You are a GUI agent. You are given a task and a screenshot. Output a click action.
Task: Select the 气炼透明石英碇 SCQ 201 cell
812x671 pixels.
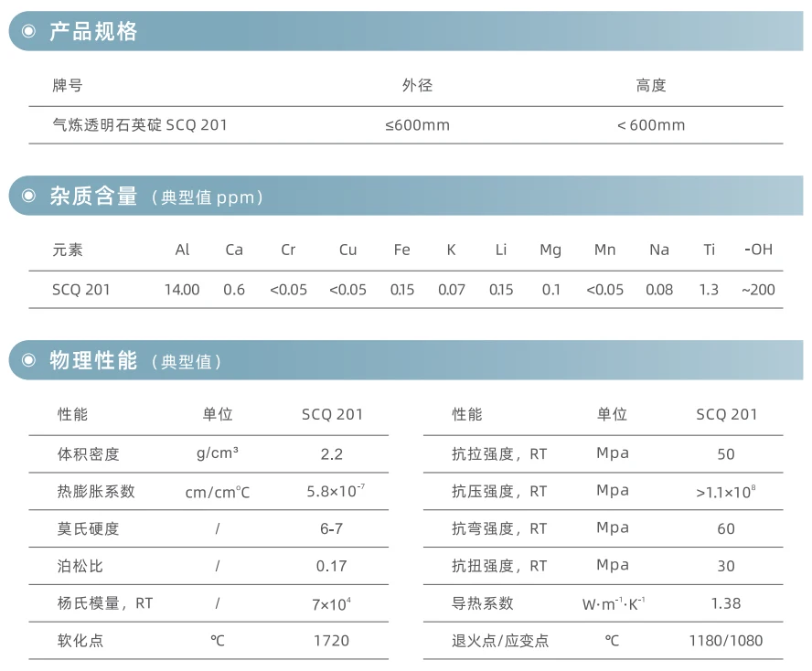click(x=140, y=124)
